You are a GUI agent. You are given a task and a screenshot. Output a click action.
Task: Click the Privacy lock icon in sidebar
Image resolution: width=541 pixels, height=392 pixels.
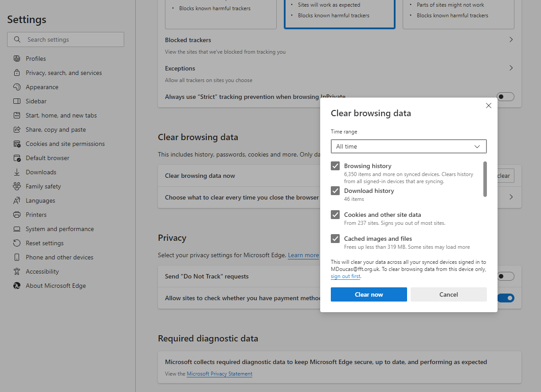(x=17, y=73)
